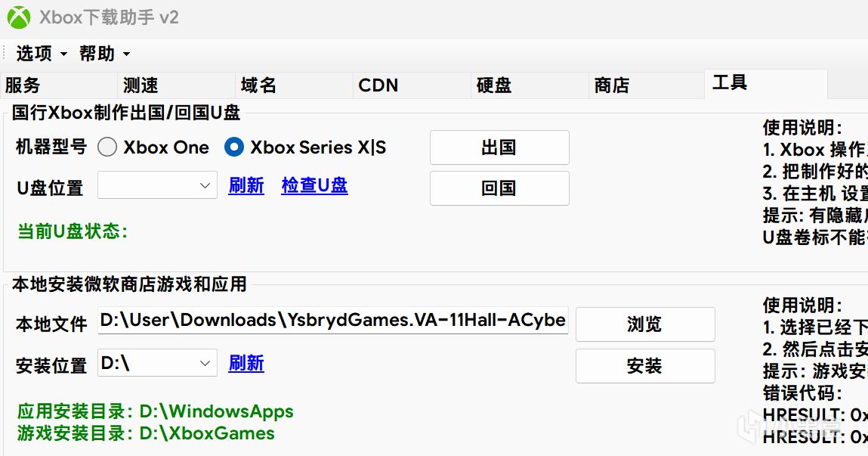Viewport: 868px width, 456px height.
Task: Open the 选项 menu
Action: point(41,54)
